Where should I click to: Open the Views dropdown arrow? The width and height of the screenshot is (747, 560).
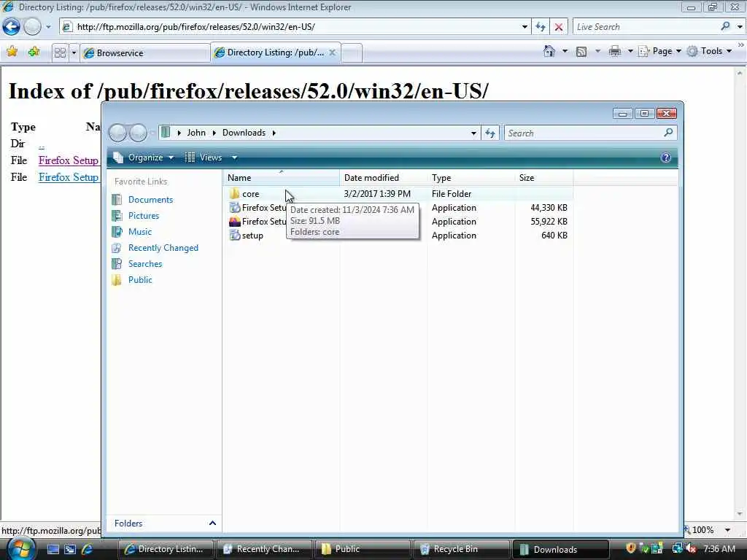[x=234, y=157]
